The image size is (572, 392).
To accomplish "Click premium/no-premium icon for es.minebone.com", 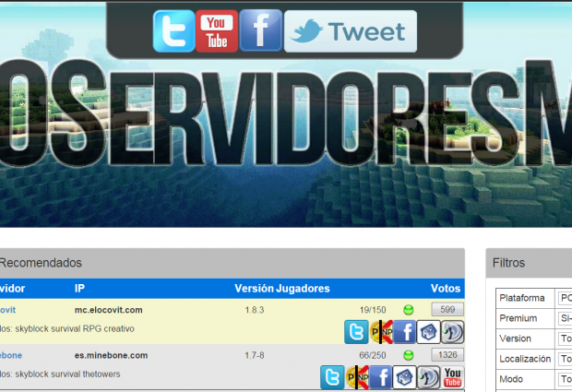I will pyautogui.click(x=357, y=377).
